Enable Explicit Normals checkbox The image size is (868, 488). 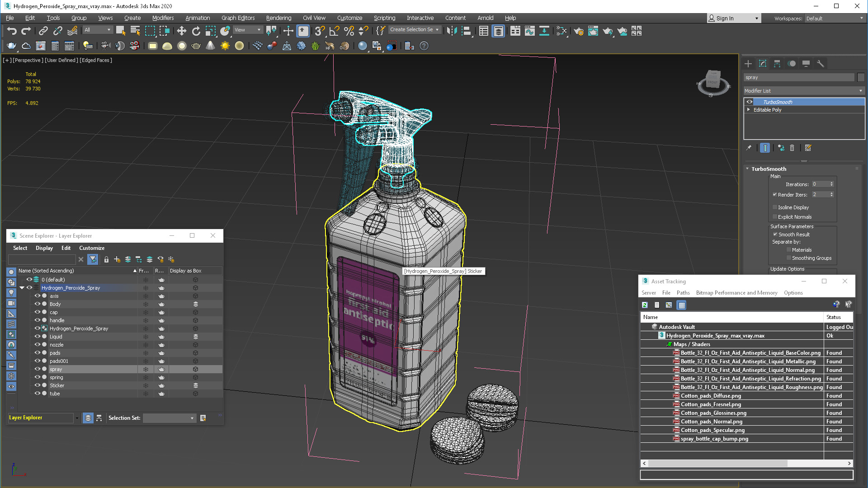coord(775,217)
